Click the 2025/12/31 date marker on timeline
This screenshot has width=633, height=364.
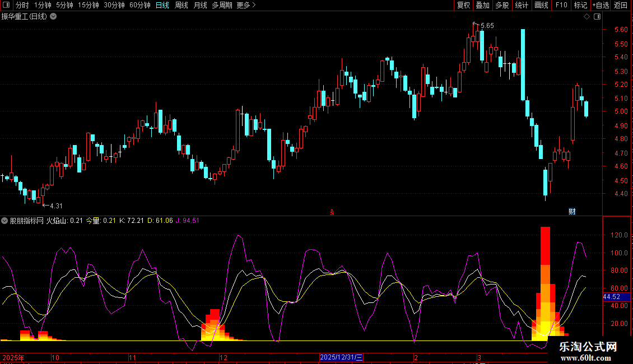pos(341,357)
